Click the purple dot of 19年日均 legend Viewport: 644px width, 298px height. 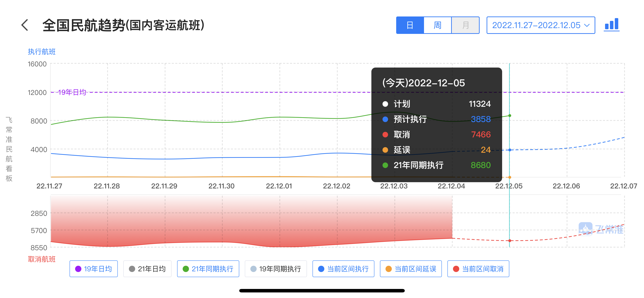(78, 269)
